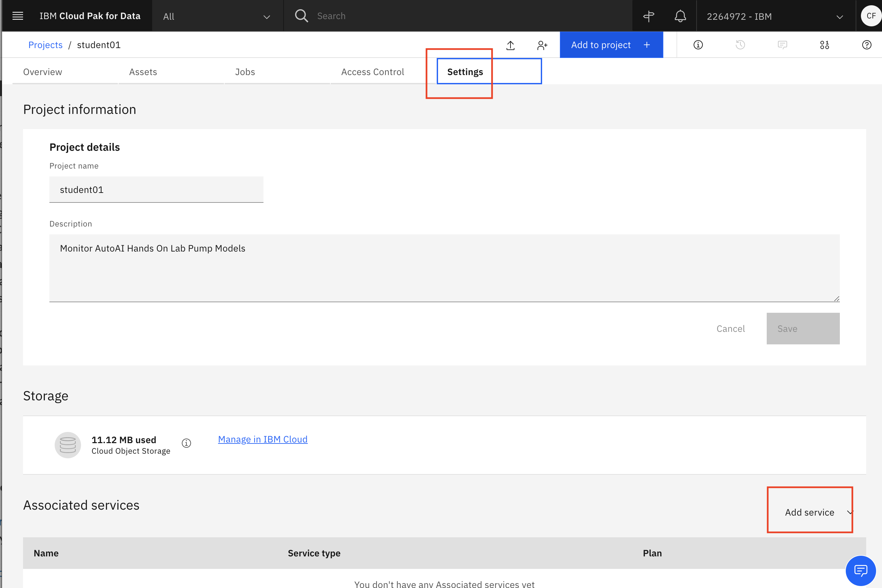Image resolution: width=882 pixels, height=588 pixels.
Task: Click the Cancel button
Action: [x=731, y=328]
